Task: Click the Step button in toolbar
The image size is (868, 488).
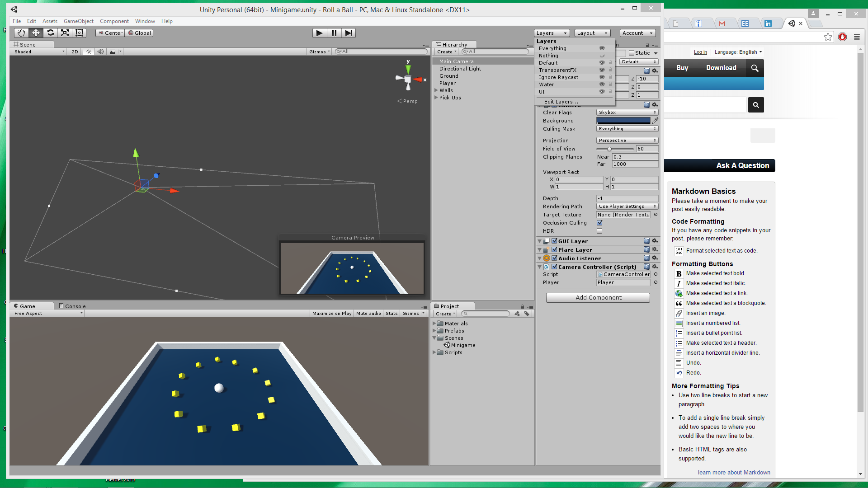Action: pyautogui.click(x=349, y=33)
